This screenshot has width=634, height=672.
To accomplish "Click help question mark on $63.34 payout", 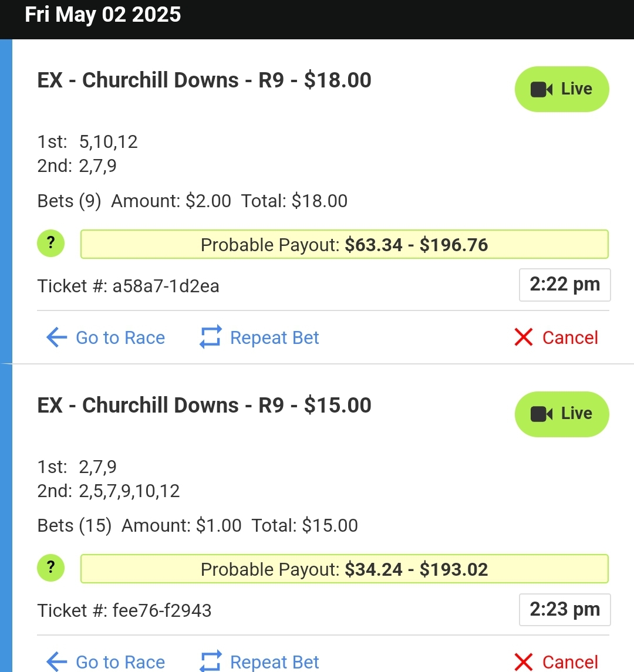I will tap(51, 244).
